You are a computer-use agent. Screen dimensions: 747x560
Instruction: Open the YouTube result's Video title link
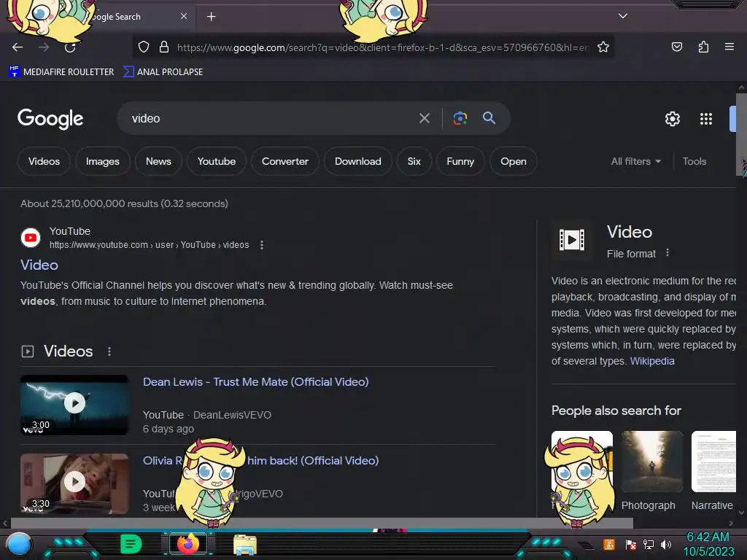[x=39, y=265]
